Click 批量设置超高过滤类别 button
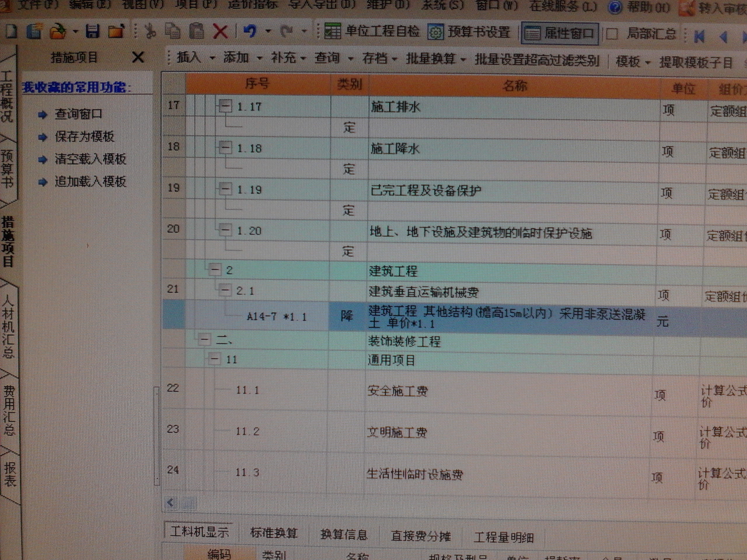The image size is (747, 560). tap(537, 60)
